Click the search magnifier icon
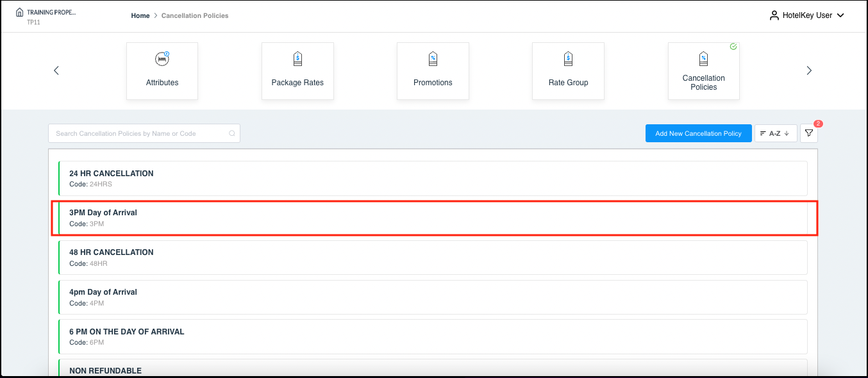868x378 pixels. point(232,134)
